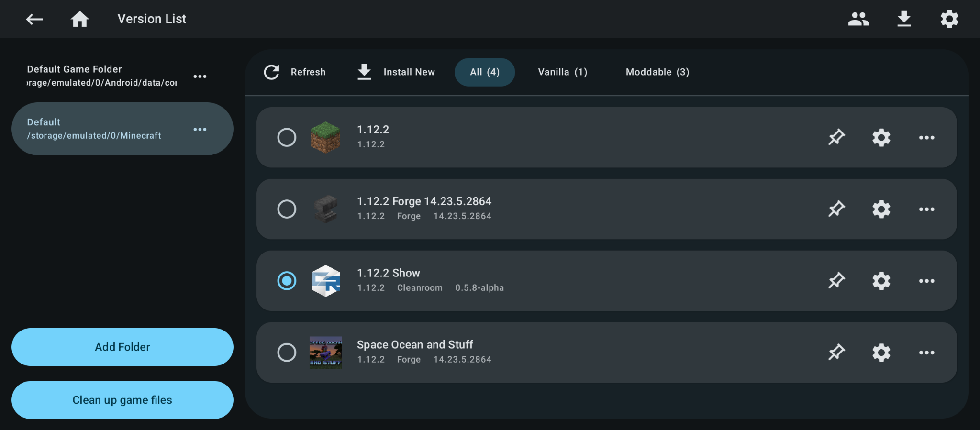Click the Cleanroom logo of 1.12.2 Show
The image size is (980, 430).
325,281
